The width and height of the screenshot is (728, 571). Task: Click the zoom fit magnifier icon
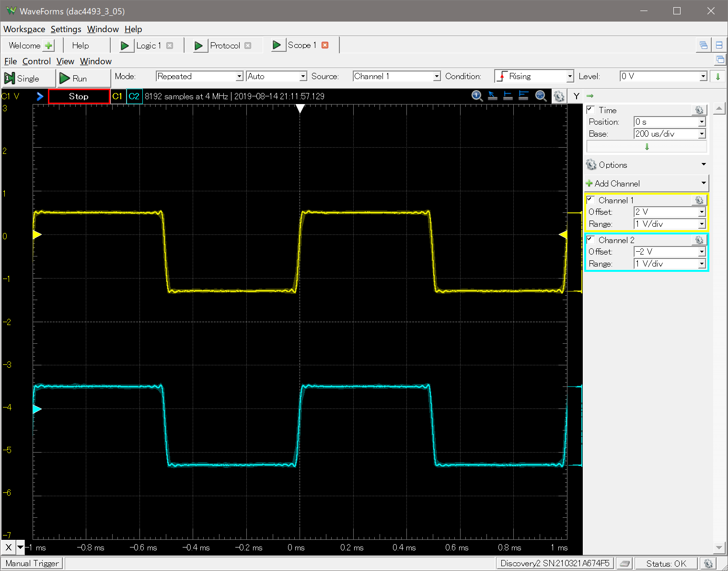tap(541, 96)
